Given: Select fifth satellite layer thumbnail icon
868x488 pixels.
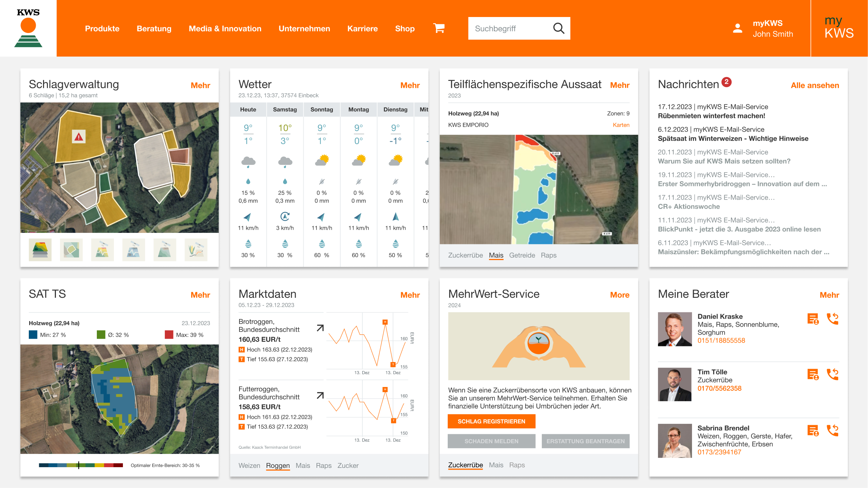Looking at the screenshot, I should 165,250.
